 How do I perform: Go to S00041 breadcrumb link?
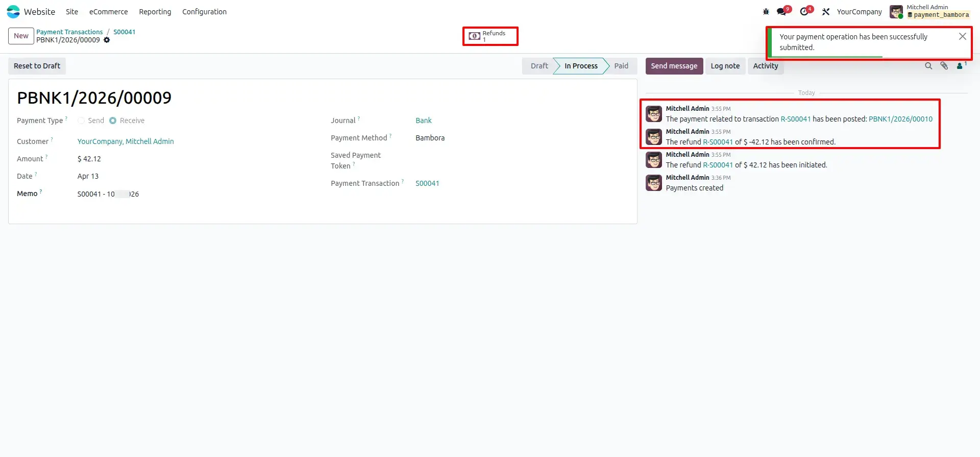point(125,32)
